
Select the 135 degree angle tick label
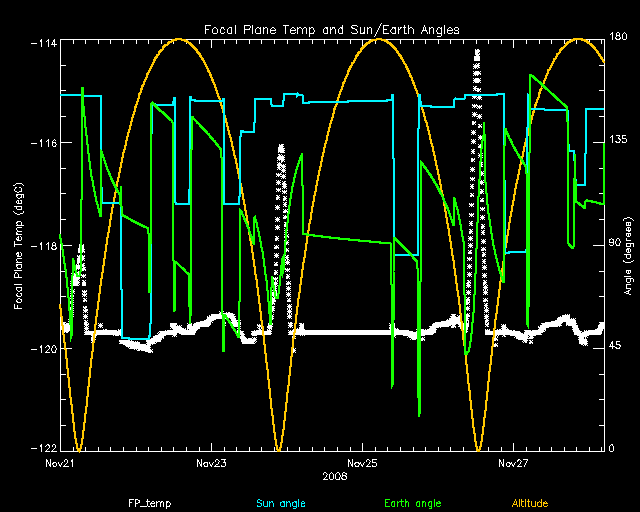click(x=618, y=141)
